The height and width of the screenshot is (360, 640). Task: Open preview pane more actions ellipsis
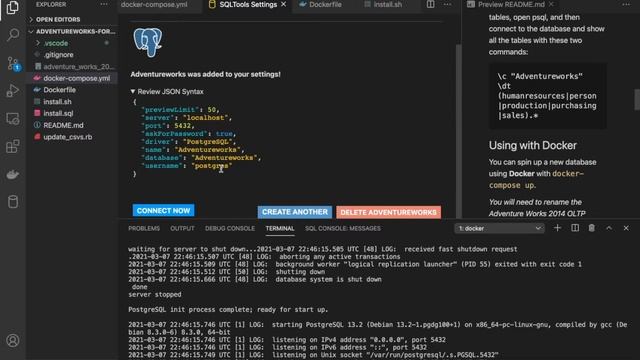pos(626,4)
